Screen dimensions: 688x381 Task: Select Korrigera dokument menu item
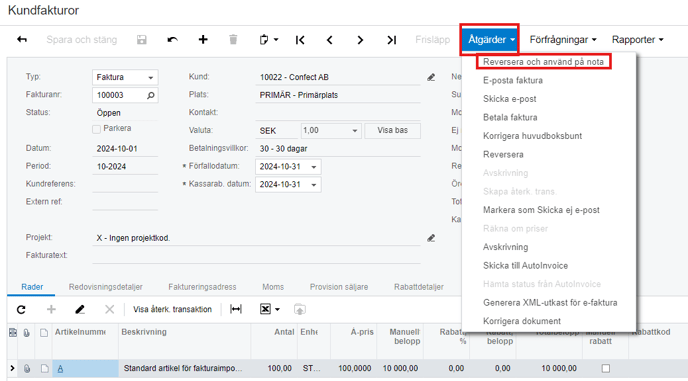[x=522, y=321]
